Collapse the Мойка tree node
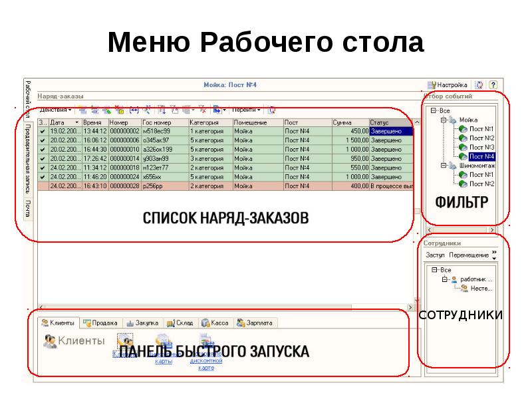The height and width of the screenshot is (399, 532). pyautogui.click(x=443, y=120)
